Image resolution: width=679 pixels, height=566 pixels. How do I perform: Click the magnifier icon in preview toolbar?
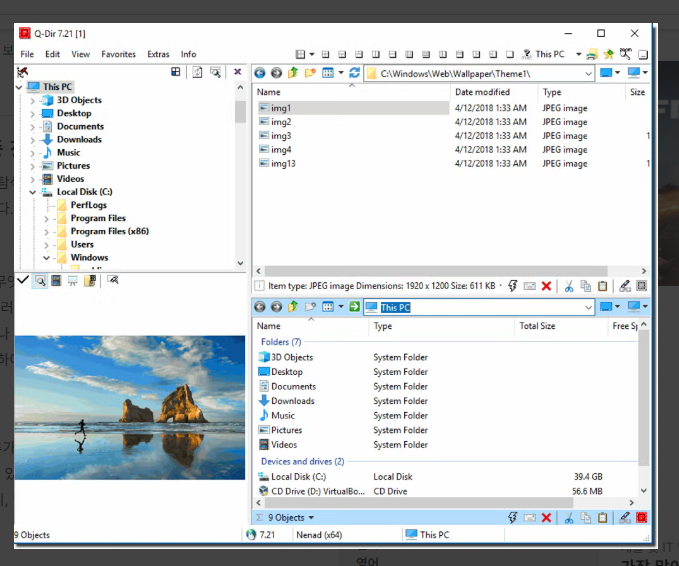pos(40,281)
